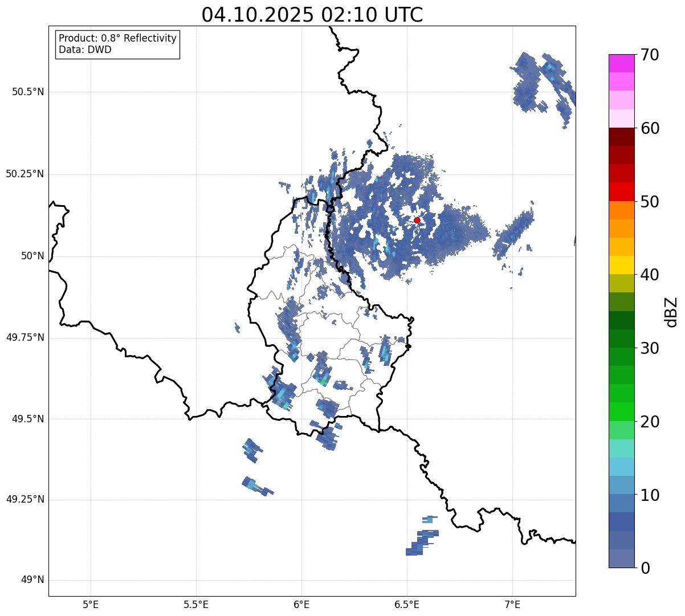Click the colorbar 'dBZ' axis label
Image resolution: width=685 pixels, height=616 pixels.
point(671,312)
